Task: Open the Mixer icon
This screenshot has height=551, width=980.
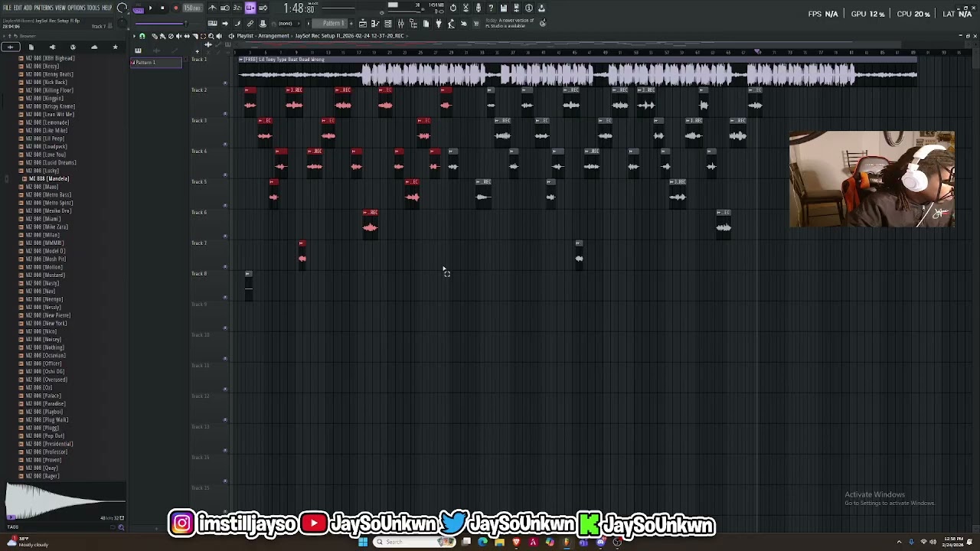Action: click(x=401, y=23)
